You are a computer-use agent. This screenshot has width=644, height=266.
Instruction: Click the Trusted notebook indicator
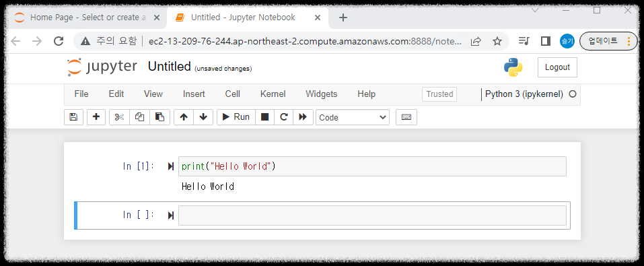439,94
